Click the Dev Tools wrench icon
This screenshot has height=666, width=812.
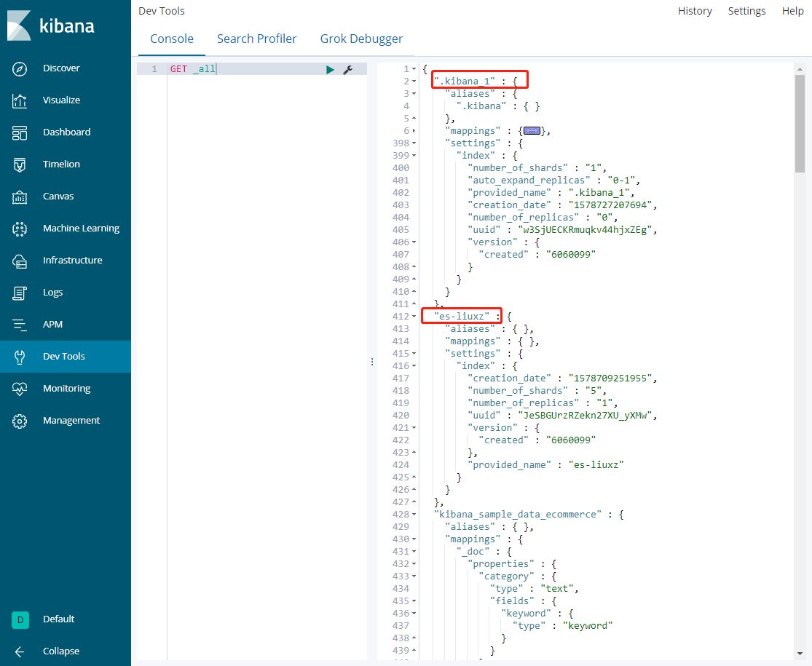[20, 357]
